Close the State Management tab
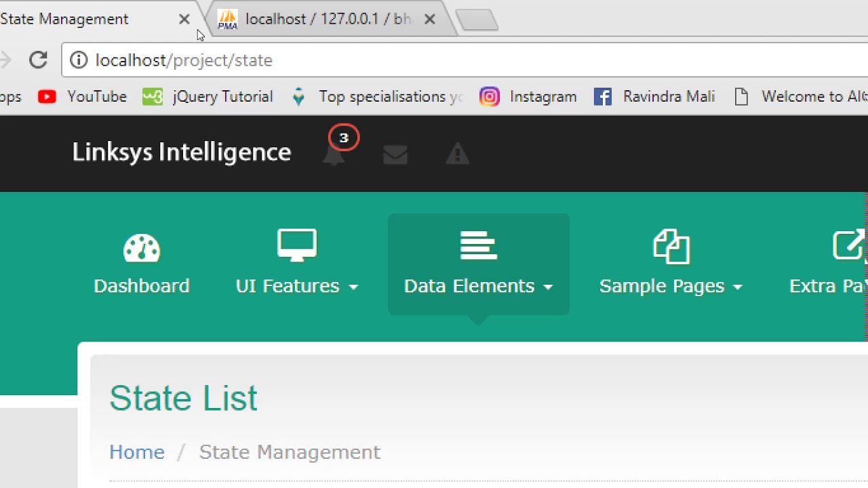Screen dimensions: 868x488 pyautogui.click(x=184, y=20)
